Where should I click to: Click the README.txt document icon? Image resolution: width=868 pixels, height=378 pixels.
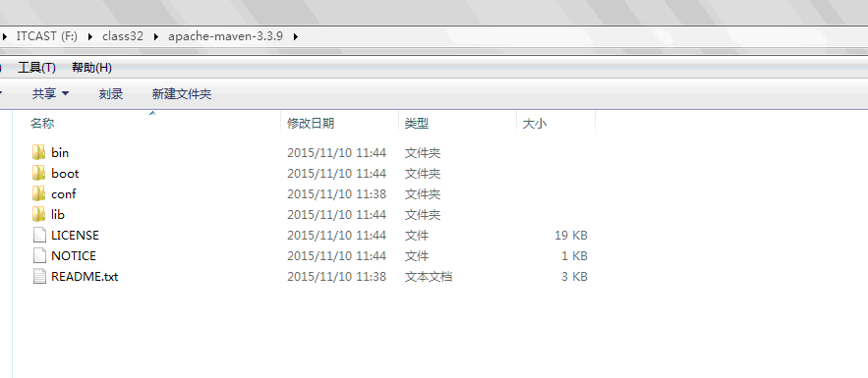38,276
